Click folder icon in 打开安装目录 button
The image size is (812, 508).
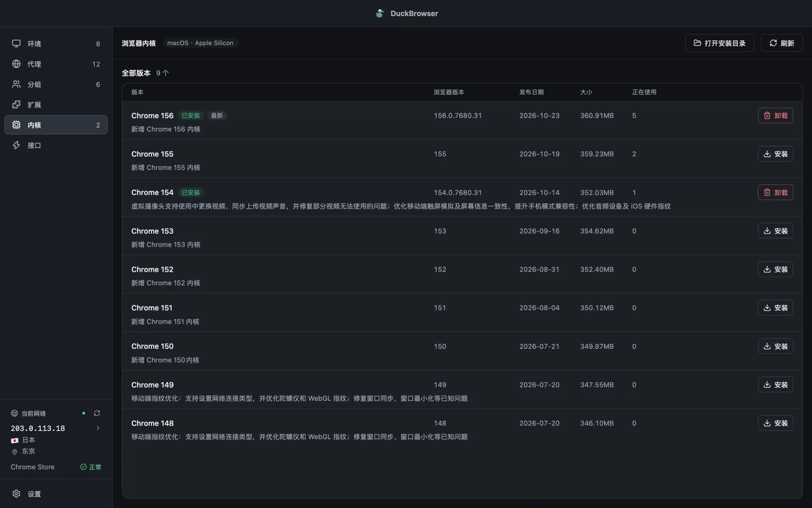697,43
